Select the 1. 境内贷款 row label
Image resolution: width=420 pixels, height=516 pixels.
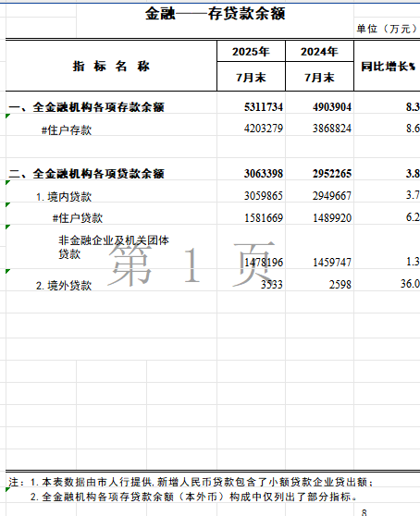click(64, 196)
